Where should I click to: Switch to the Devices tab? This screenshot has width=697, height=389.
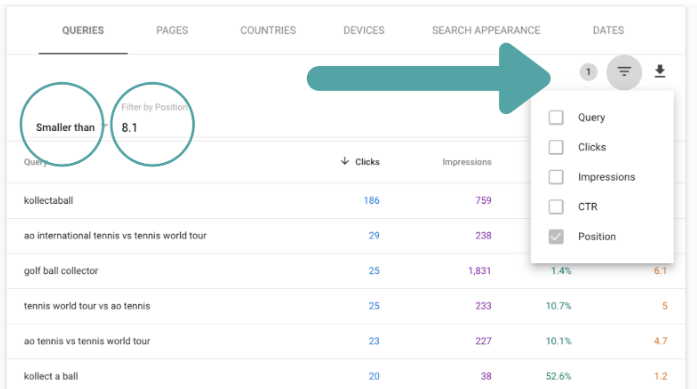364,30
